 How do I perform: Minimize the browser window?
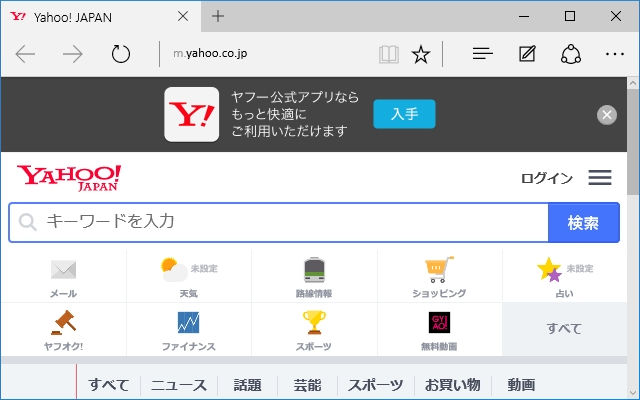tap(524, 16)
